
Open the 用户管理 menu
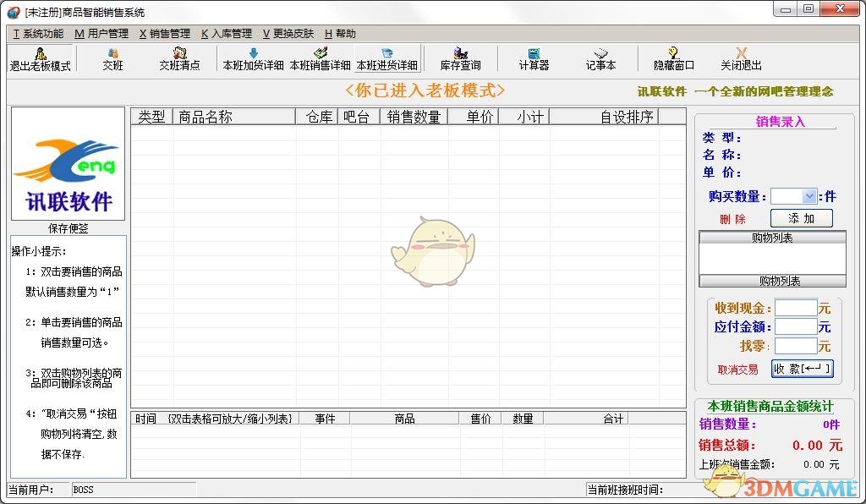pos(101,34)
